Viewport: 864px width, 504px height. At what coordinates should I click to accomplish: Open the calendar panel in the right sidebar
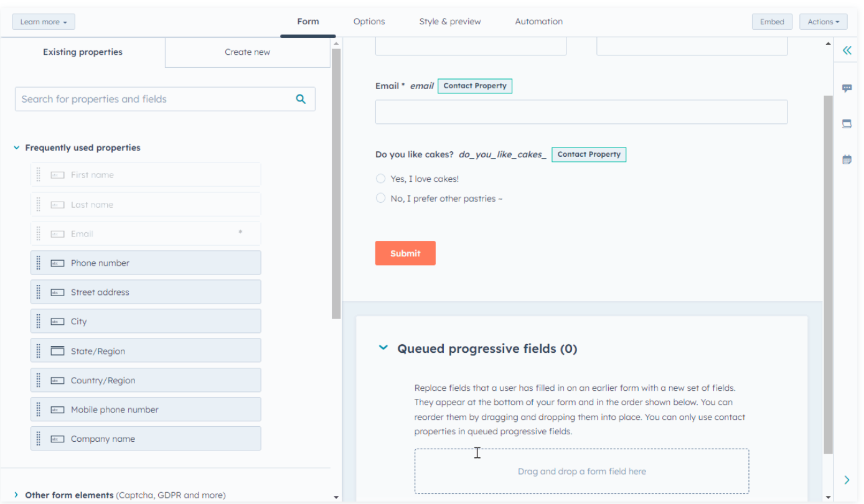847,159
